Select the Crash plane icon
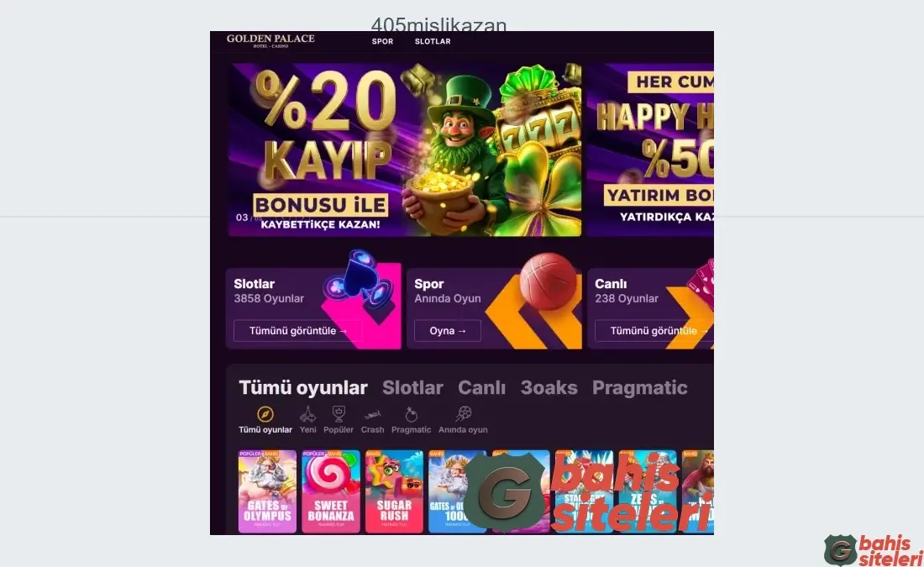Screen dimensions: 924x567 point(372,414)
